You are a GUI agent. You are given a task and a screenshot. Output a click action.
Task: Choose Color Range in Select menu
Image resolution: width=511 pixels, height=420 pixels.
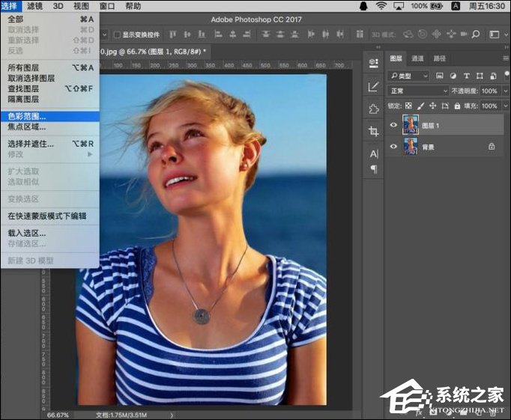coord(27,116)
